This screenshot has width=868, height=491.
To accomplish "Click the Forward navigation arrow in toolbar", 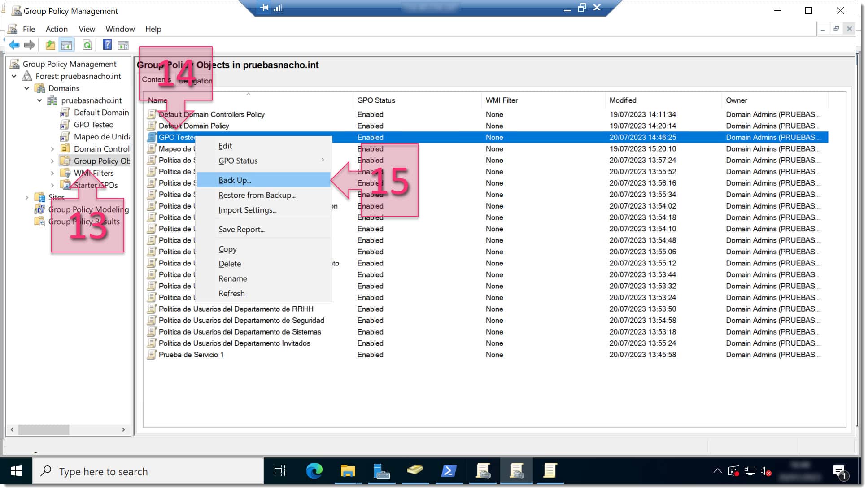I will (x=30, y=45).
